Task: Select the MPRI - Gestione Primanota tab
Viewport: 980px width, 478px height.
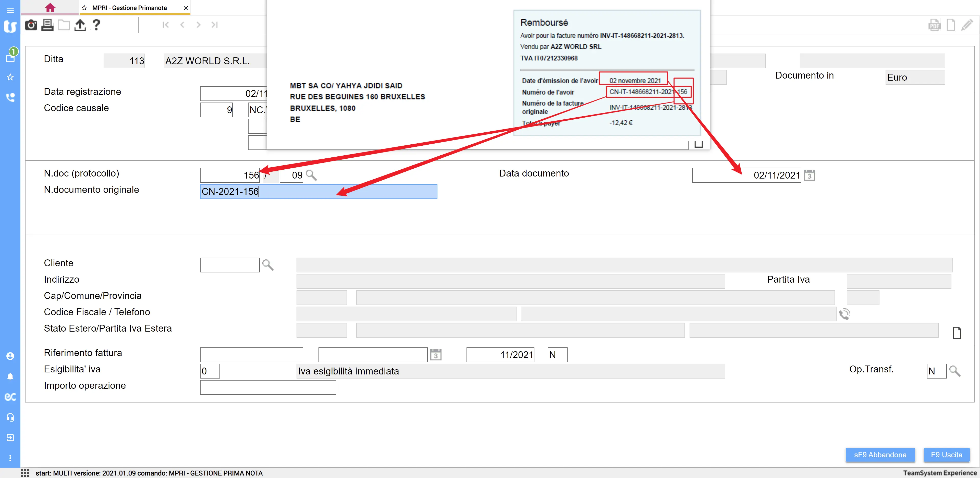Action: coord(129,8)
